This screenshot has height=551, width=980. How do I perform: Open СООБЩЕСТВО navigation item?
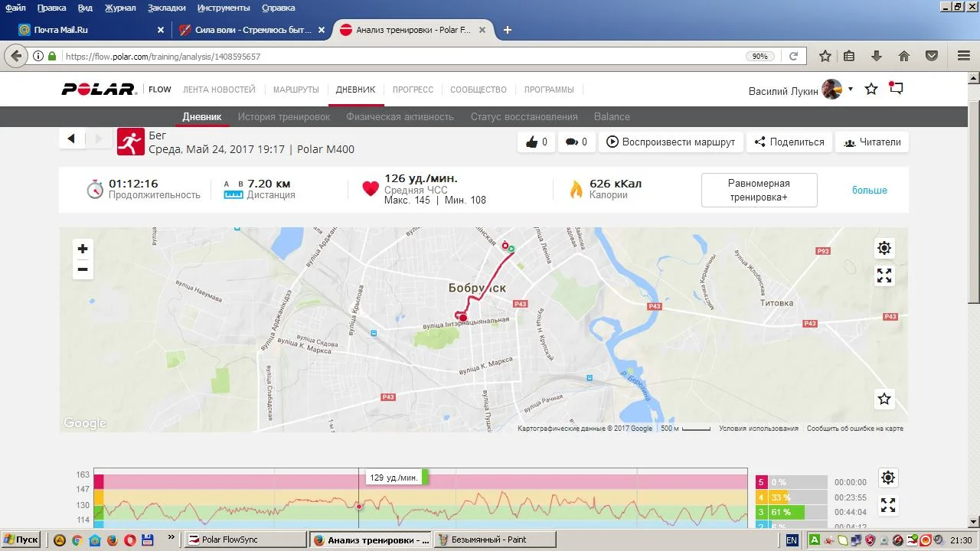click(x=479, y=90)
